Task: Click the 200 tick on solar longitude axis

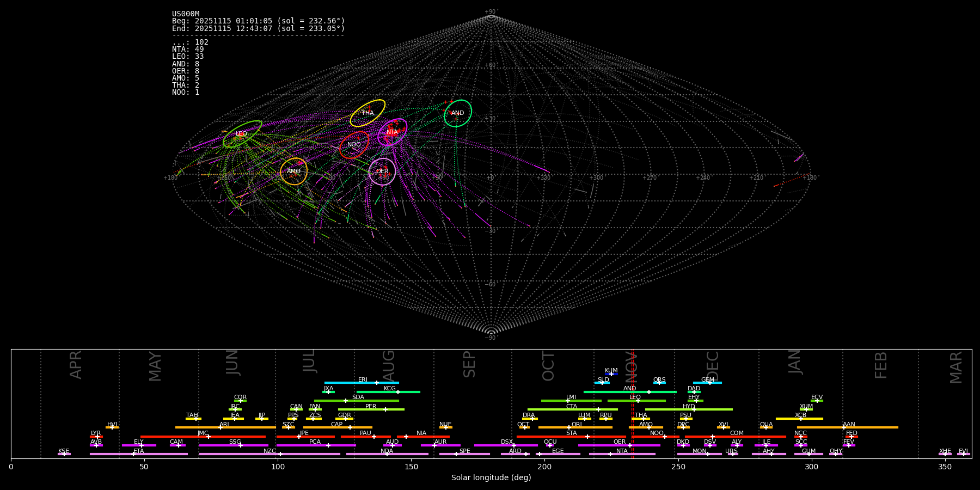Action: (x=544, y=467)
